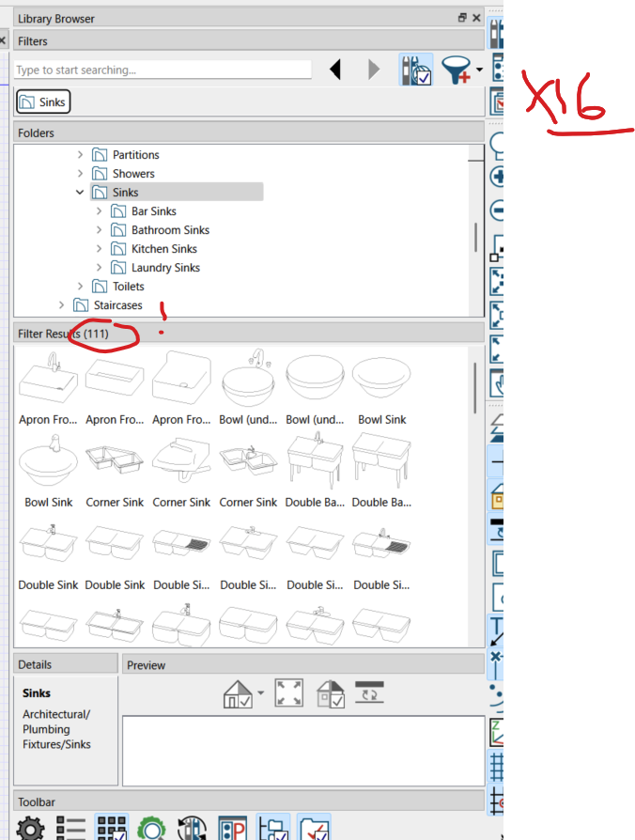635x840 pixels.
Task: Toggle the show folder tree icon
Action: [273, 827]
